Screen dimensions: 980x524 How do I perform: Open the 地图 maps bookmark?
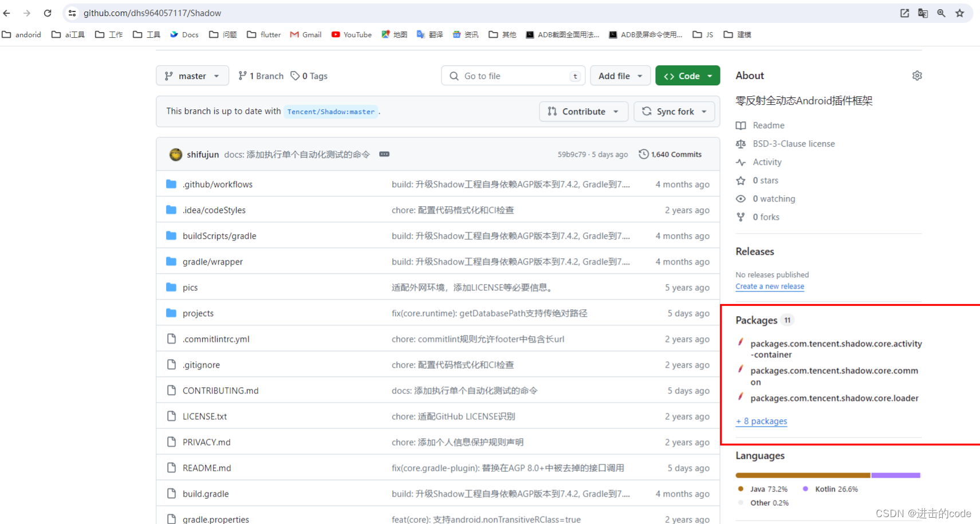[x=395, y=34]
